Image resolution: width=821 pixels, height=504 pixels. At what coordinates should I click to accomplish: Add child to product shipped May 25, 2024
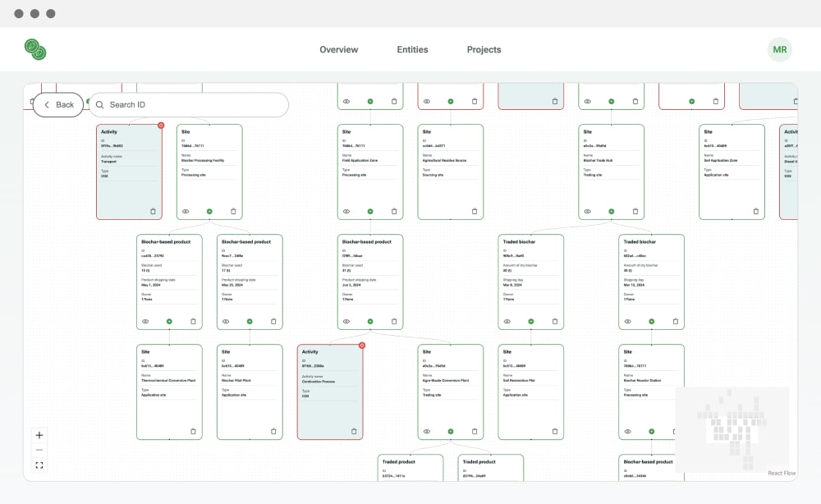[x=250, y=321]
